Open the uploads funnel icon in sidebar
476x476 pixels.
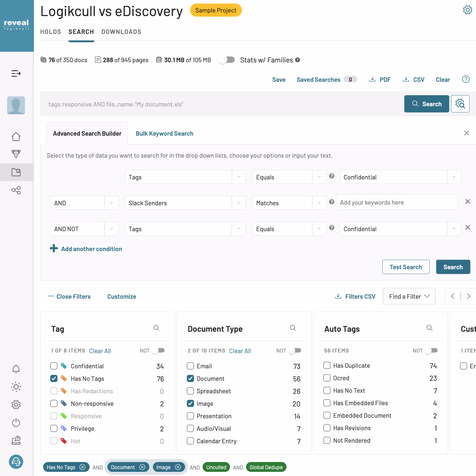click(x=16, y=154)
